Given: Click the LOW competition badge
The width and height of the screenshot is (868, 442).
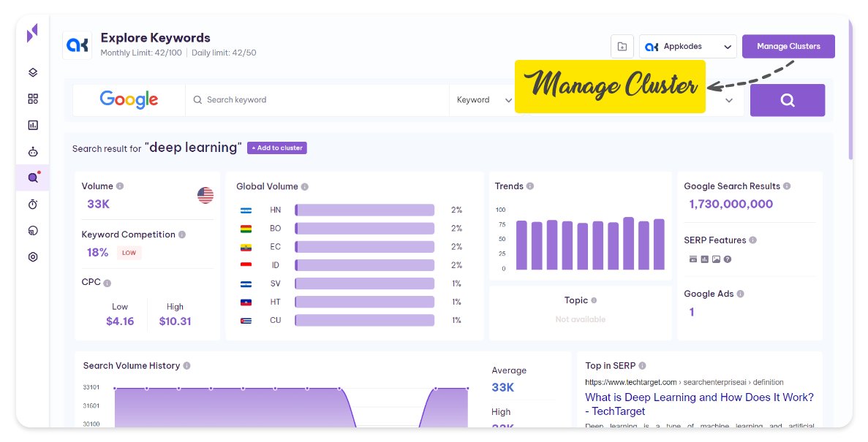Looking at the screenshot, I should click(x=129, y=253).
